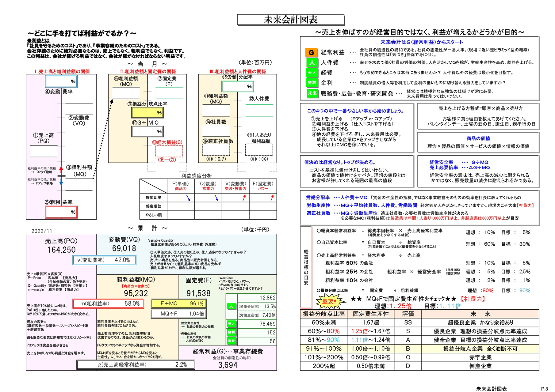Screen dimensions: 555x392
Task: Select the red-bordered ⑤粗利益率 percent box
Action: [61, 212]
